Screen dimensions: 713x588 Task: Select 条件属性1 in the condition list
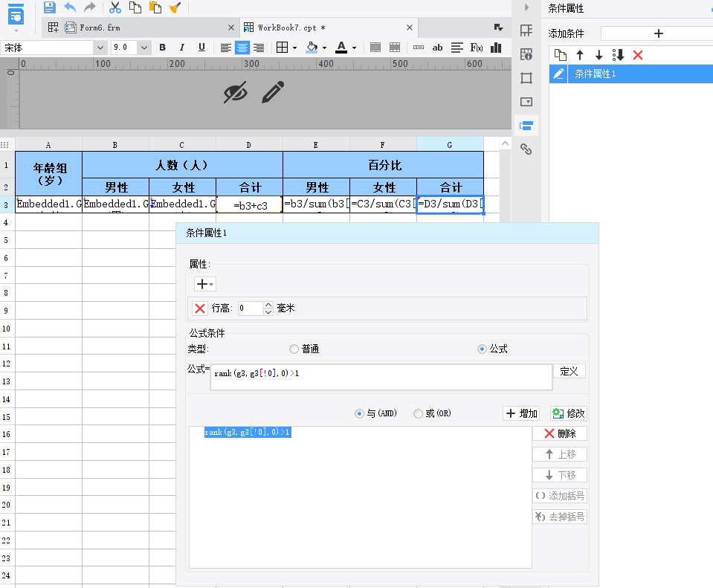click(x=631, y=74)
